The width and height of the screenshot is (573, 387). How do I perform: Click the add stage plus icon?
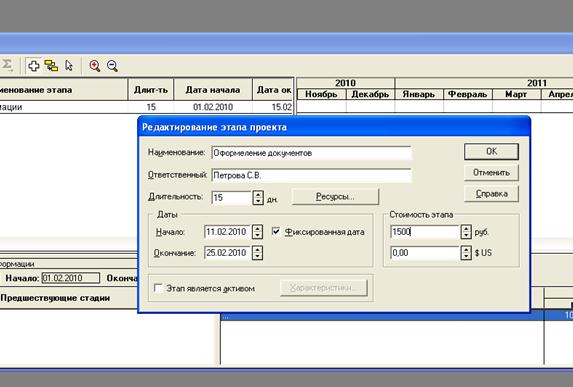point(34,66)
